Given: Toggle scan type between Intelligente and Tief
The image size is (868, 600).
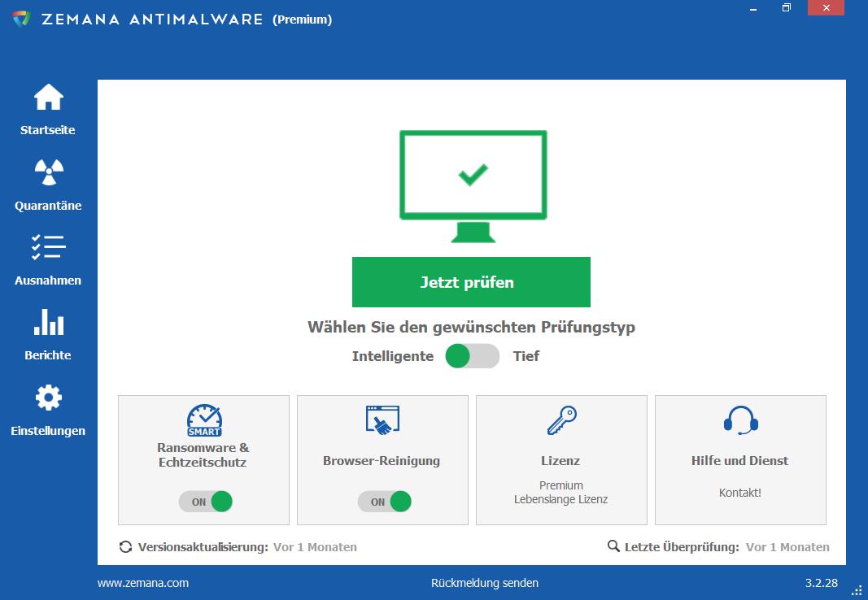Looking at the screenshot, I should tap(472, 355).
